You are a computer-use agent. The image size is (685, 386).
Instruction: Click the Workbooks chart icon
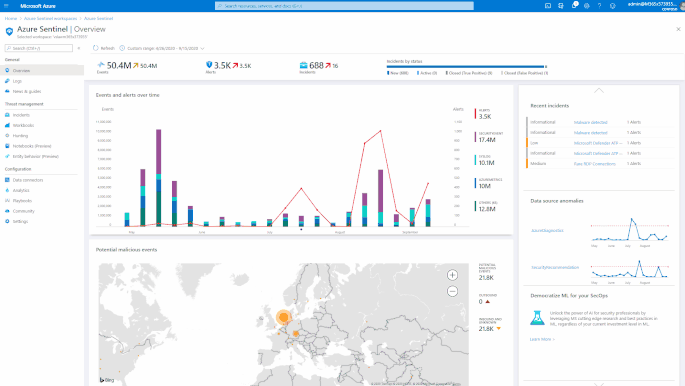[7, 125]
